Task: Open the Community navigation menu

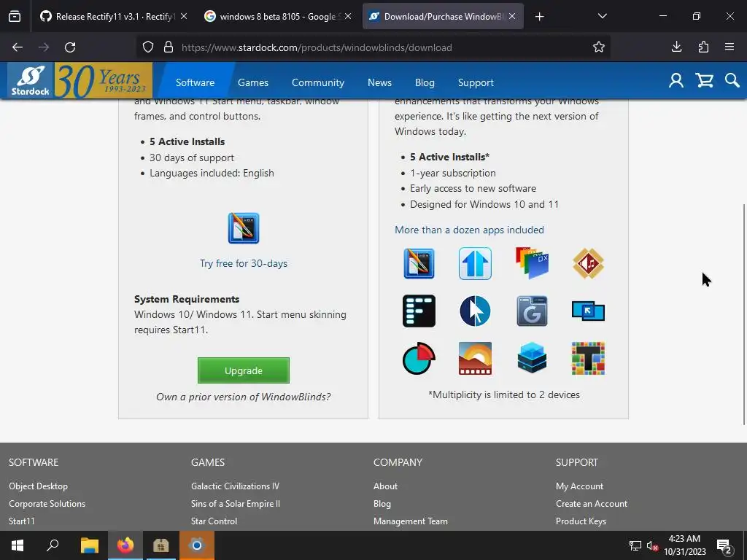Action: 318,82
